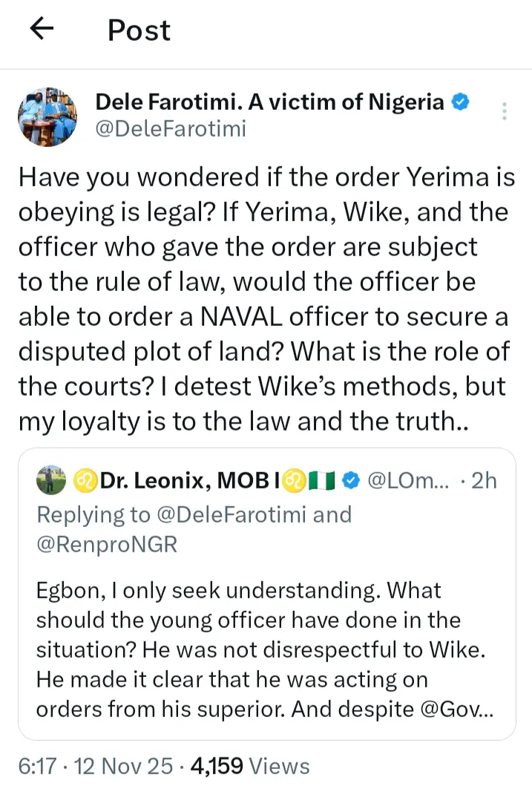View the '4,159 Views' post analytics

[249, 765]
